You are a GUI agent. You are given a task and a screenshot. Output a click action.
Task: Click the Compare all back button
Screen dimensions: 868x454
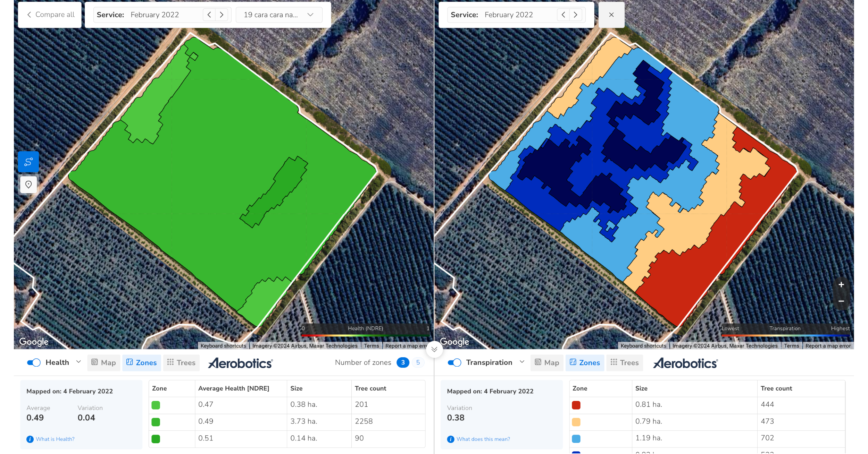(50, 15)
